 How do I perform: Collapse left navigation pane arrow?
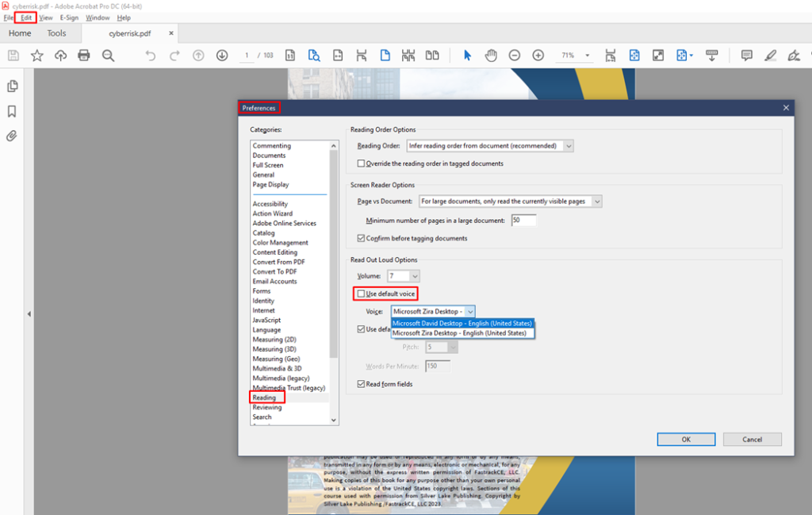click(29, 314)
